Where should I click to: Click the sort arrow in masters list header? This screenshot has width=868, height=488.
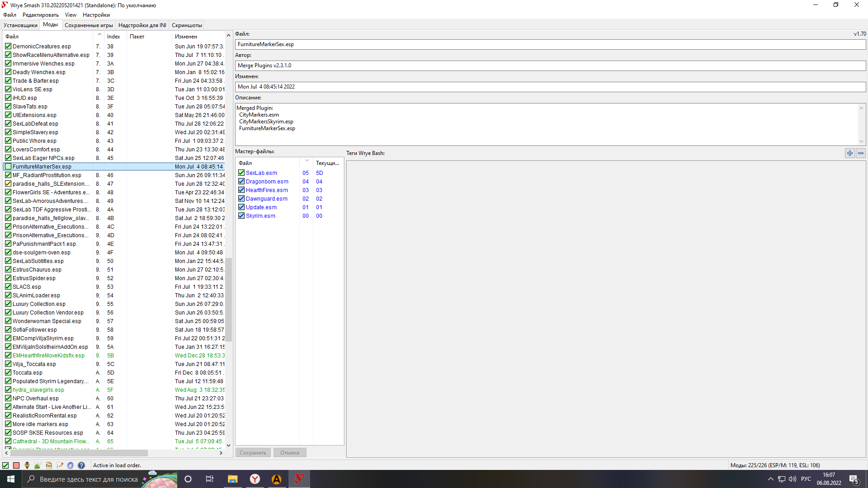coord(307,161)
